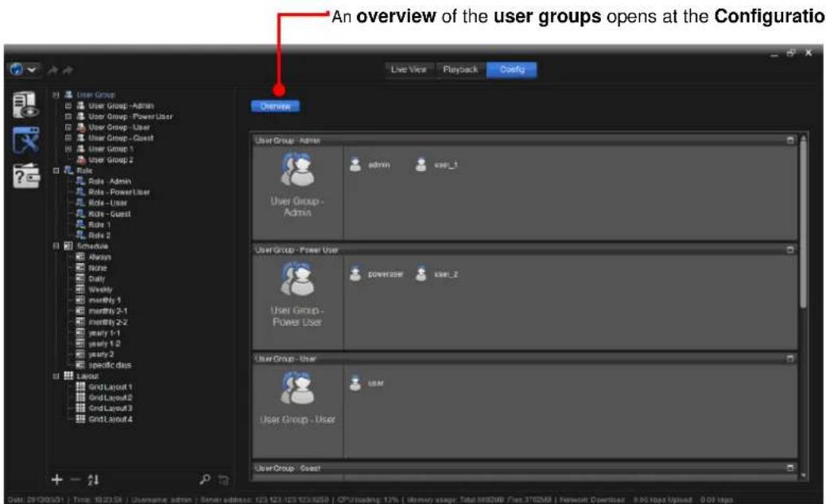Click the large User Group - Admin group icon
This screenshot has height=504, width=826.
297,169
